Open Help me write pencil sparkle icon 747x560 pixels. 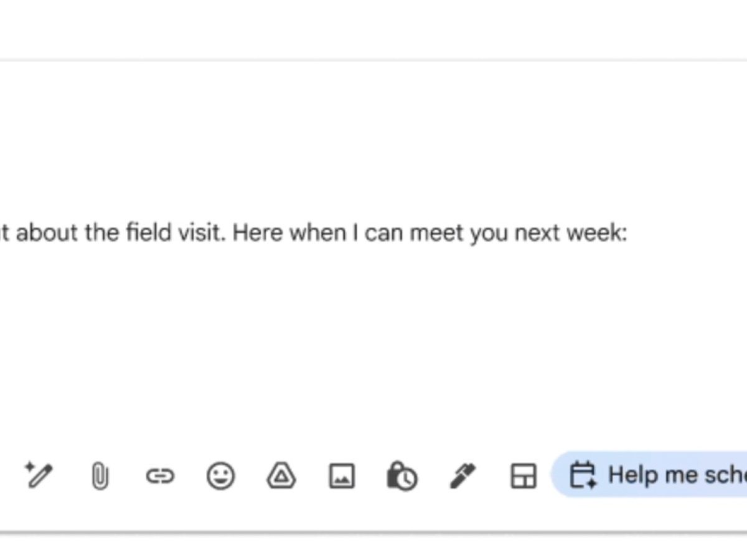39,476
